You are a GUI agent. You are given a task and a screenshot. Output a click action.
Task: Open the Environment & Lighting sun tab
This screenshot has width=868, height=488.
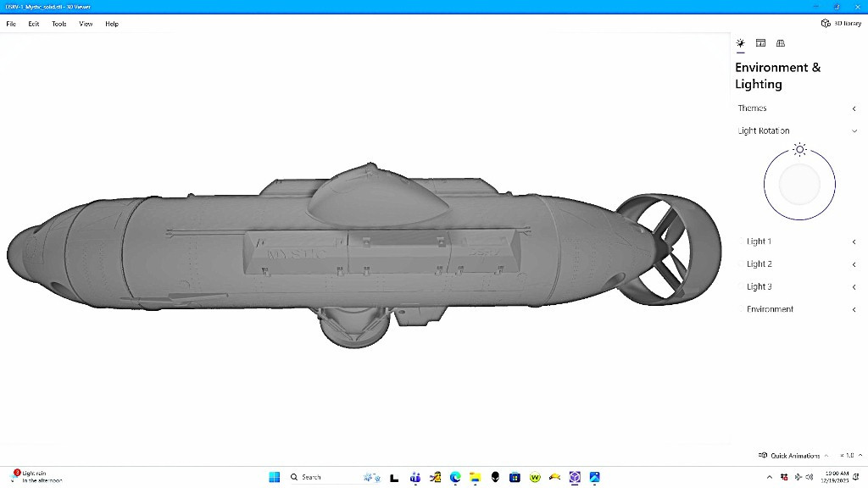[740, 43]
